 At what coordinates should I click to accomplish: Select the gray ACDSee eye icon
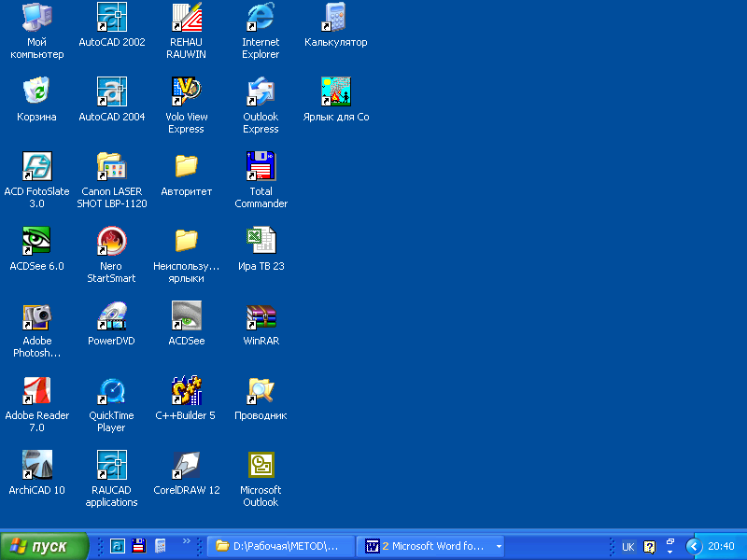tap(186, 315)
